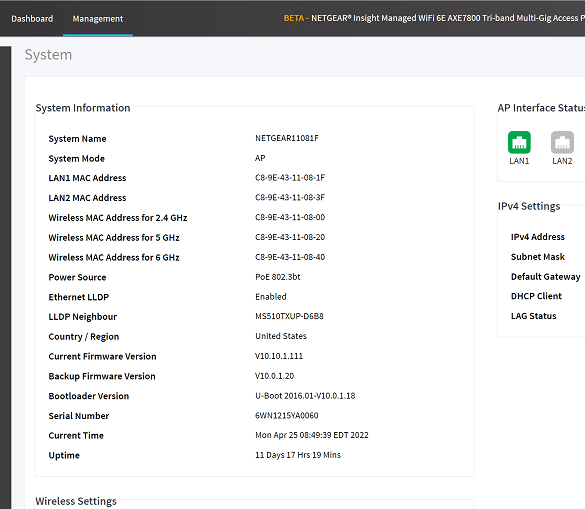Screen dimensions: 585x509
Task: Select 6 GHz wireless MAC C8-9E-43-11-08-40
Action: coord(290,257)
